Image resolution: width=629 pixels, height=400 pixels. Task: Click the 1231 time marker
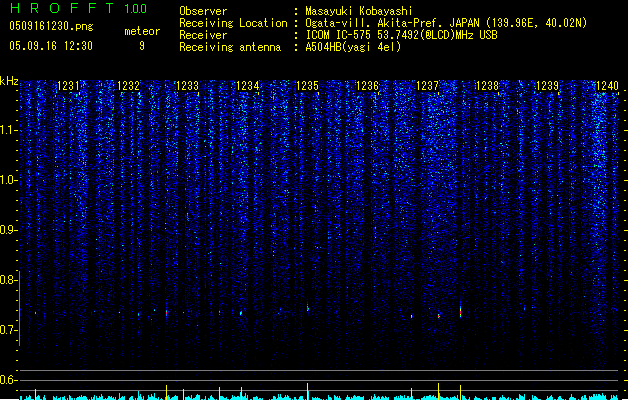coord(68,86)
